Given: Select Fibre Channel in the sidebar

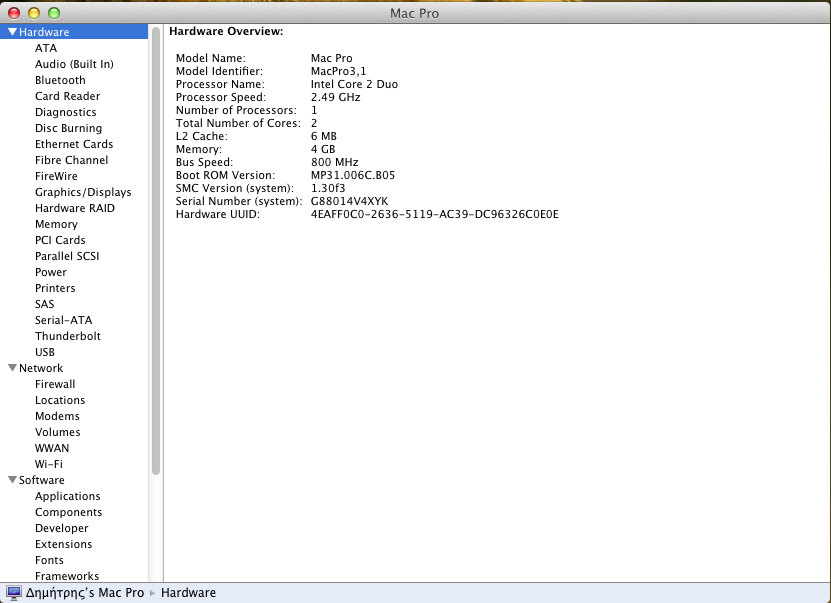Looking at the screenshot, I should [x=72, y=160].
